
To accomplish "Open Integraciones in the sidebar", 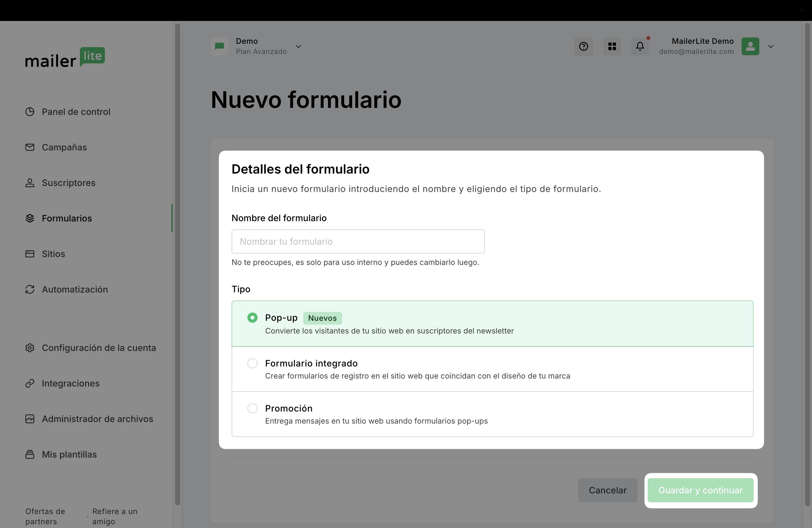I will pyautogui.click(x=70, y=383).
